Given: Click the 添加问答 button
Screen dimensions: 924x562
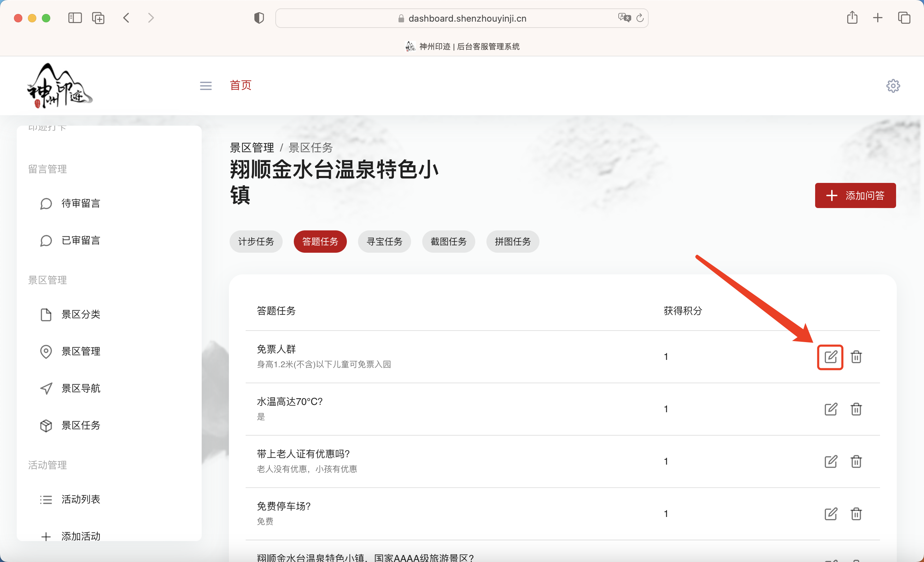Looking at the screenshot, I should tap(855, 195).
